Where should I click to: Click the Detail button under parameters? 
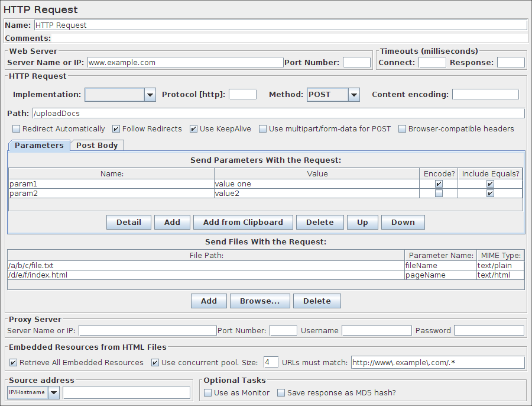coord(128,223)
